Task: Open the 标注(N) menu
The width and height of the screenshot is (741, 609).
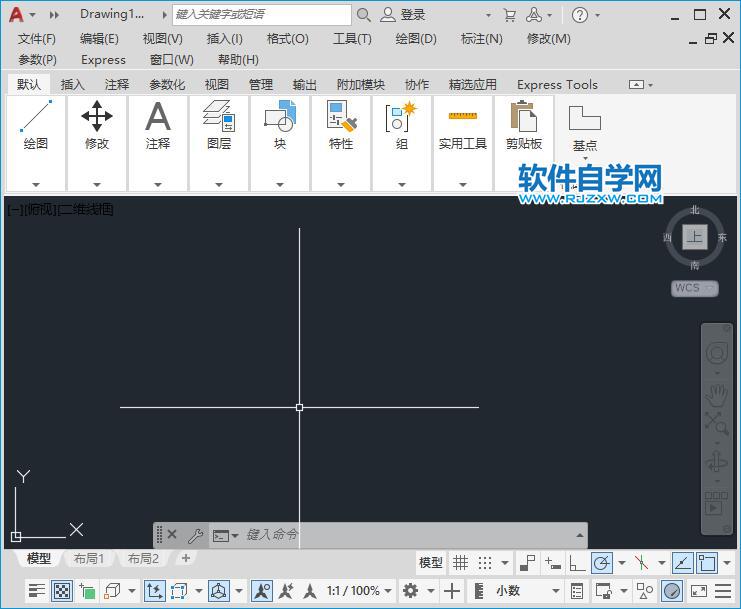Action: pos(482,39)
